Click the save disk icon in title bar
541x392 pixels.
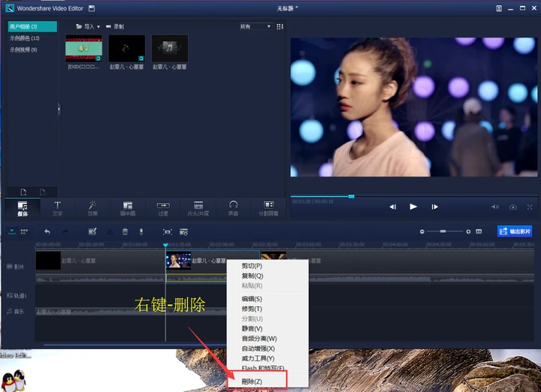coord(91,8)
